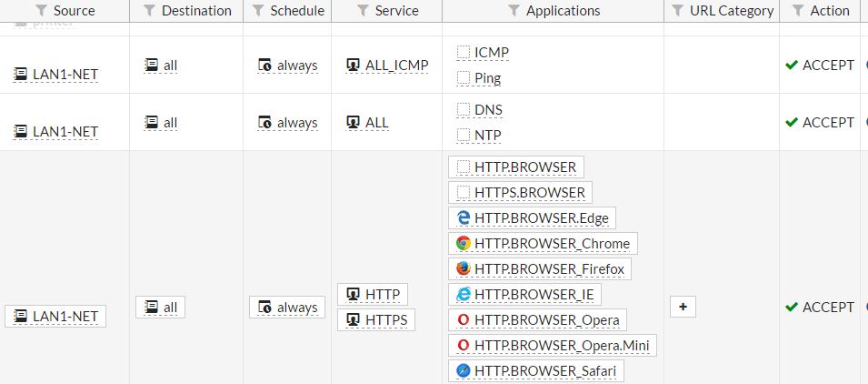This screenshot has width=868, height=384.
Task: Sort by the Service column header
Action: [x=396, y=11]
